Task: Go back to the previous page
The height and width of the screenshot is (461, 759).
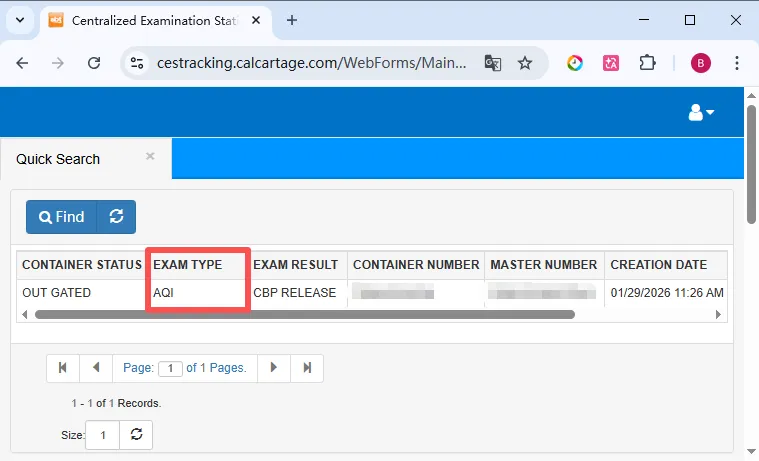Action: pos(22,63)
